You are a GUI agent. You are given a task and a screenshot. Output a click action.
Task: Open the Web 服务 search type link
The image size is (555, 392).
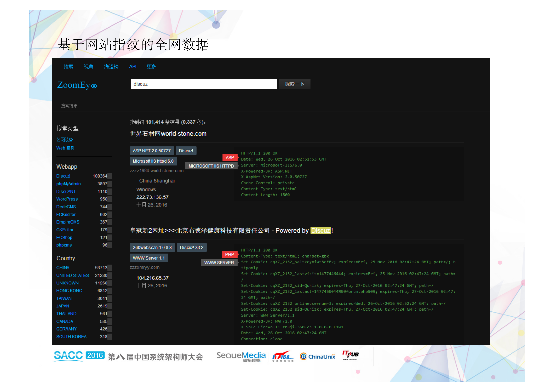(65, 148)
